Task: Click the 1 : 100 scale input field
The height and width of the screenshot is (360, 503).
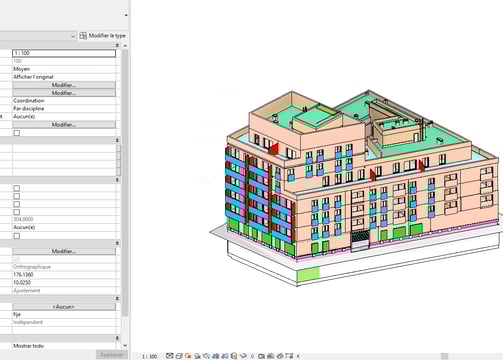Action: coord(64,53)
